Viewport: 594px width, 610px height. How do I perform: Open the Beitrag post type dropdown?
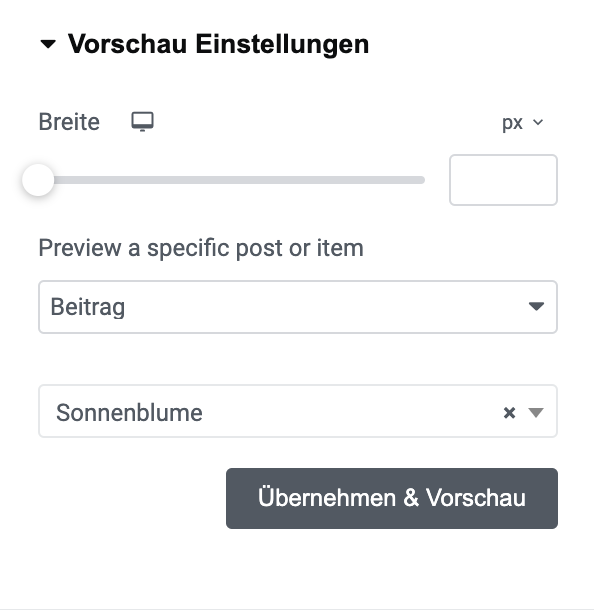click(x=298, y=307)
